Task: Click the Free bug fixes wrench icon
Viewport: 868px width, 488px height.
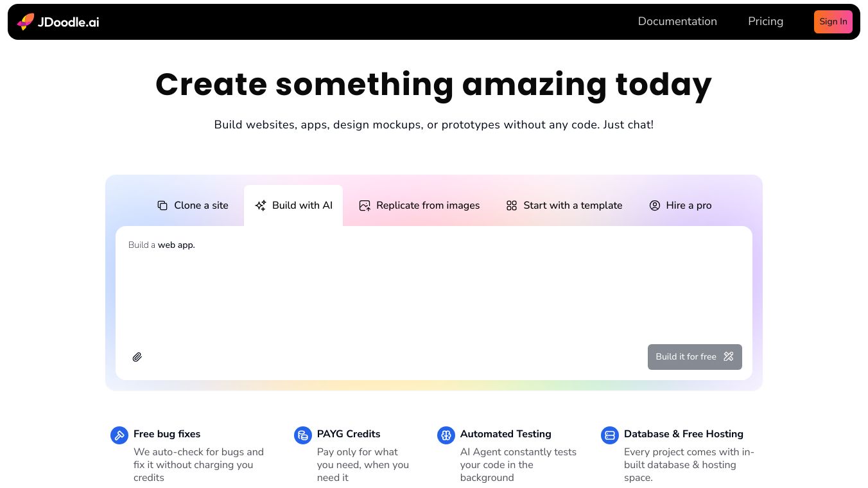Action: tap(119, 435)
